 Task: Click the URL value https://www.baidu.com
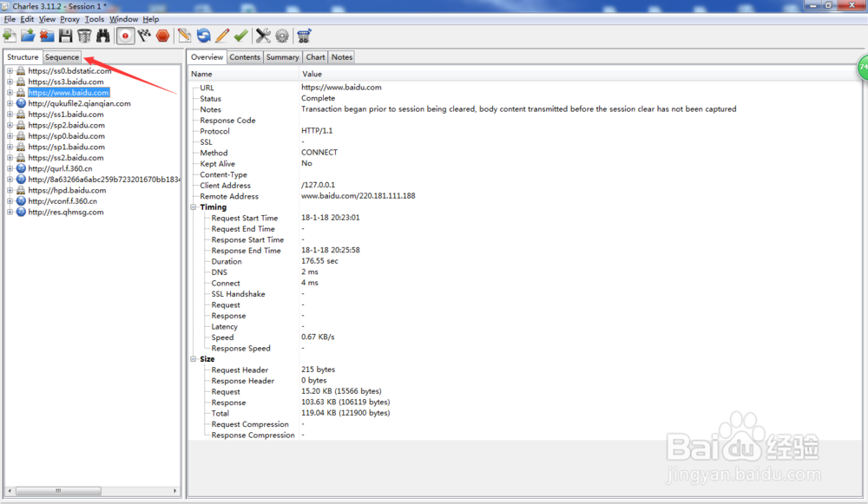pos(341,88)
